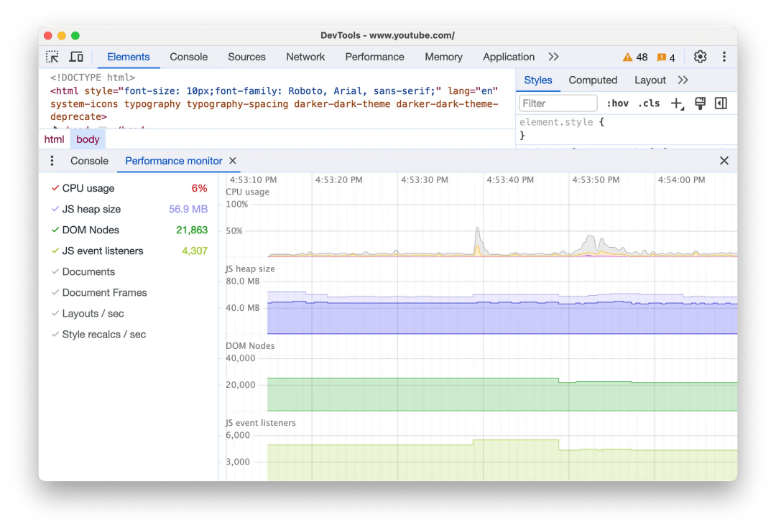Uncheck the CPU usage metric
This screenshot has height=532, width=776.
[x=55, y=188]
